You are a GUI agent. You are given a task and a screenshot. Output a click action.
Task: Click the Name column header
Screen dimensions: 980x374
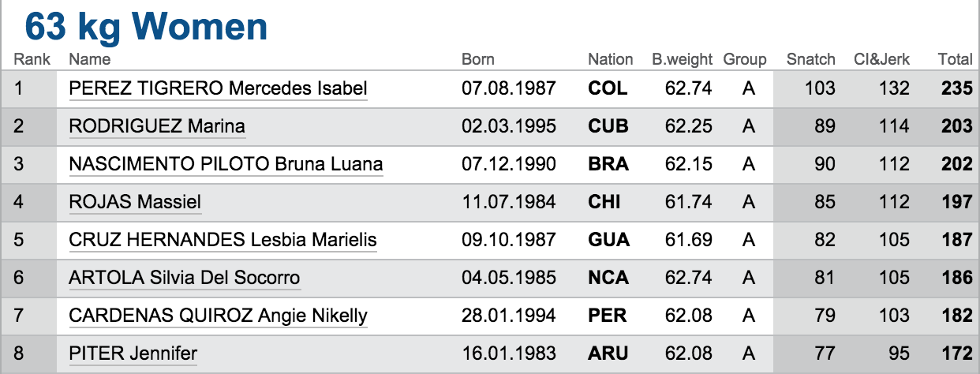(x=90, y=59)
